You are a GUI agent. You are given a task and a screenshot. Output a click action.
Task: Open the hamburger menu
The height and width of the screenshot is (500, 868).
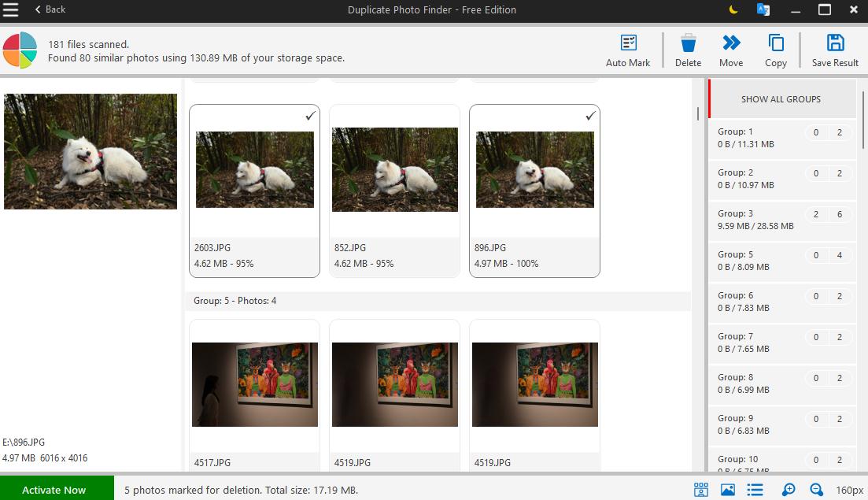(10, 9)
